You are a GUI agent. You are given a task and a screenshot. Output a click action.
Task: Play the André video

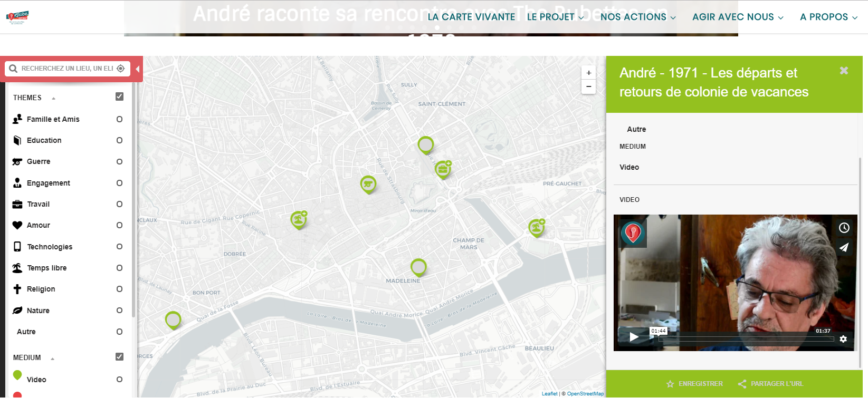[x=634, y=337]
